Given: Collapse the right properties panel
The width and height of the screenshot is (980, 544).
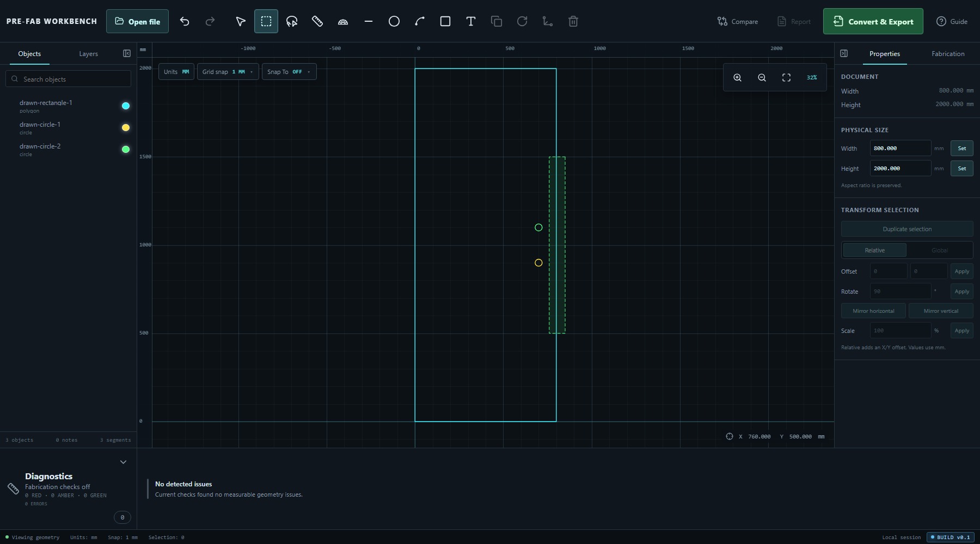Looking at the screenshot, I should coord(844,53).
